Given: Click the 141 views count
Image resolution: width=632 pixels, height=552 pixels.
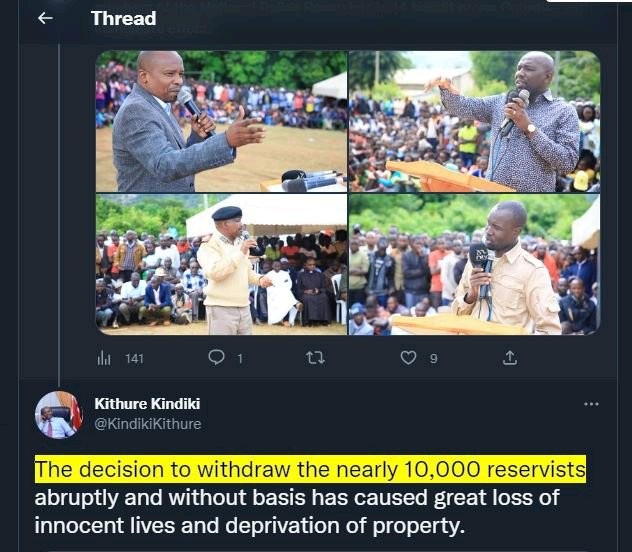Looking at the screenshot, I should (134, 358).
